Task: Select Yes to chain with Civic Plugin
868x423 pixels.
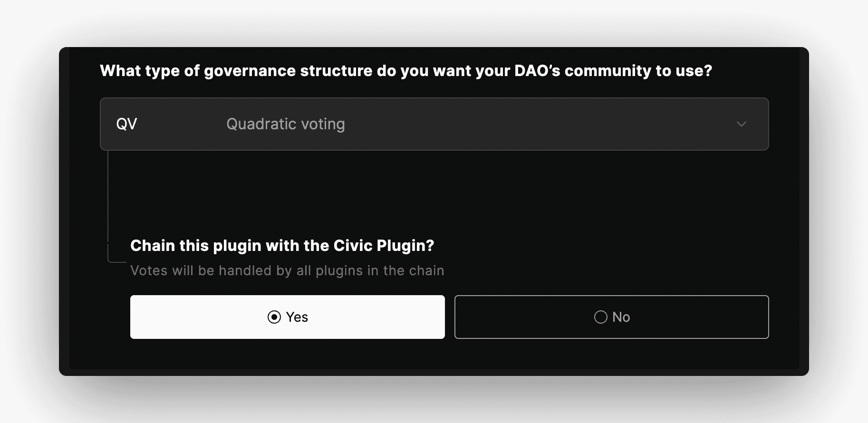Action: [287, 317]
